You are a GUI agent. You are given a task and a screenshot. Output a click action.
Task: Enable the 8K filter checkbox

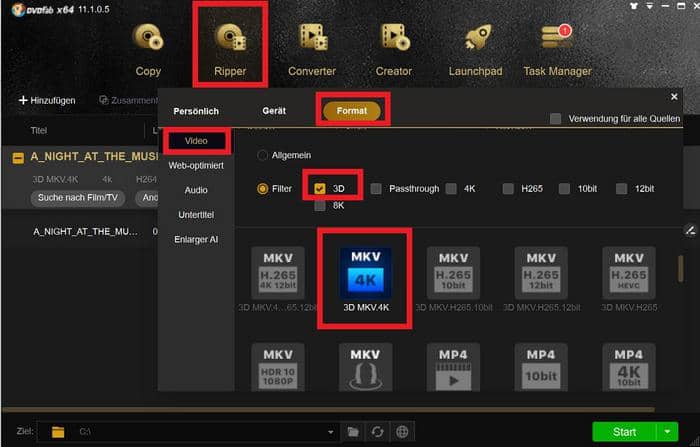320,205
